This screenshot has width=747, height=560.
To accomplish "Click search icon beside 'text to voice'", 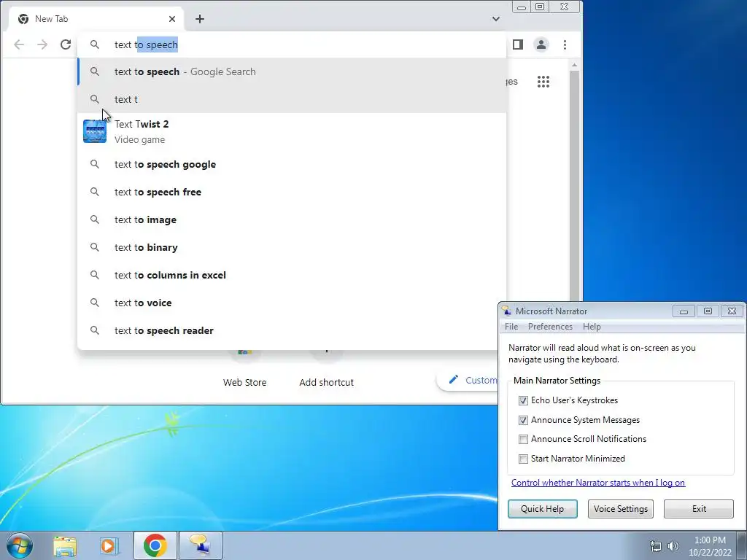I will coord(95,303).
